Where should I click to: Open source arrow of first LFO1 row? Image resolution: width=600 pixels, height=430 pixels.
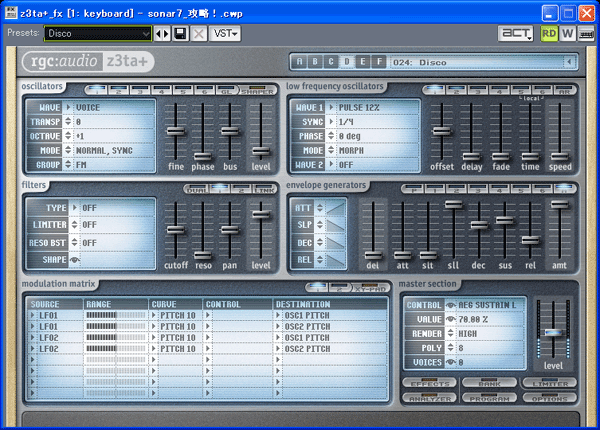(33, 315)
